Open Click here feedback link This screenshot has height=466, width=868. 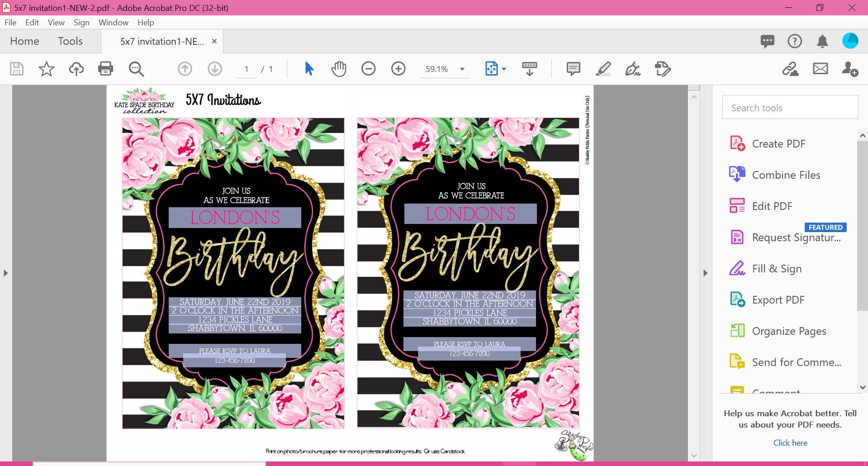(x=790, y=442)
